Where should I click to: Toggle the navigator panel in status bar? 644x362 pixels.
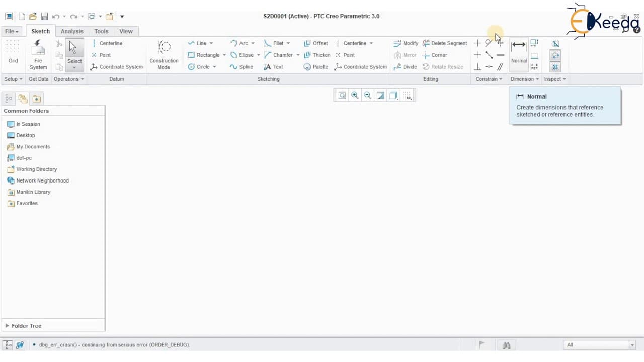[x=9, y=345]
